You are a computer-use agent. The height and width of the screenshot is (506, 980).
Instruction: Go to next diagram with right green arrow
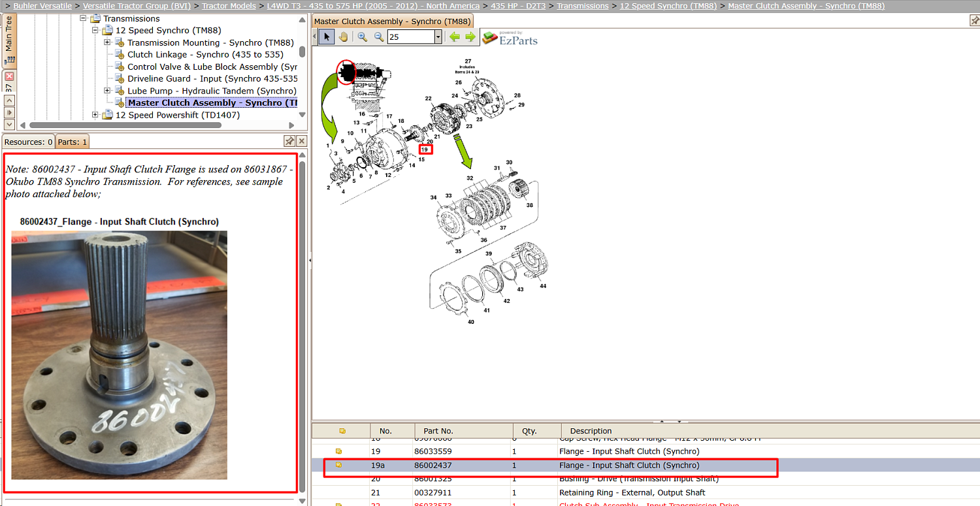[470, 37]
